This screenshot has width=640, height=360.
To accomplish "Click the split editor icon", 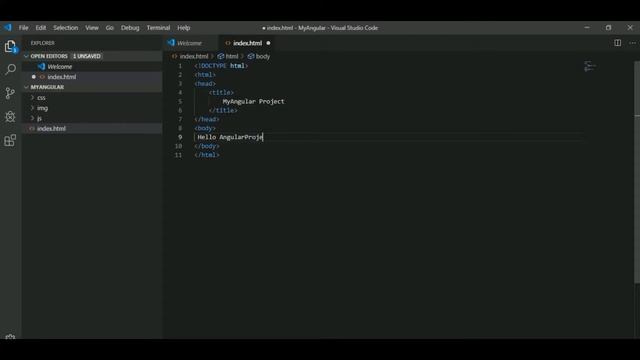I will pyautogui.click(x=618, y=43).
